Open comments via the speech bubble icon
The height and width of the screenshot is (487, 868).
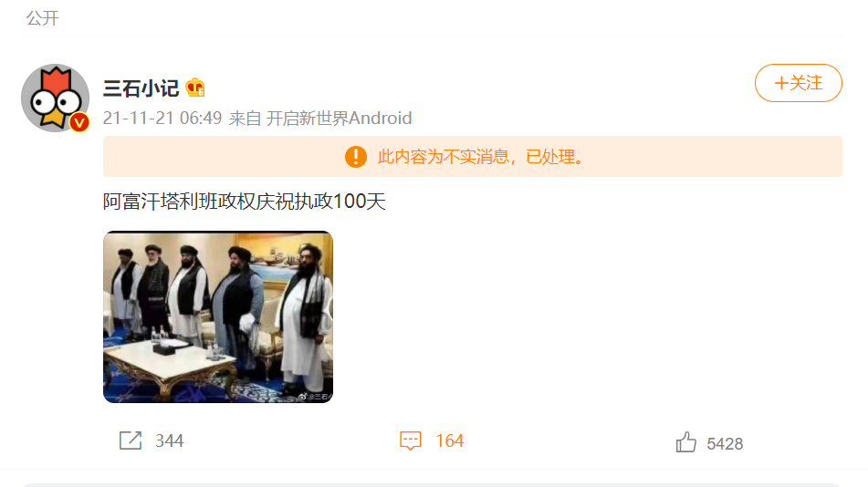coord(410,440)
